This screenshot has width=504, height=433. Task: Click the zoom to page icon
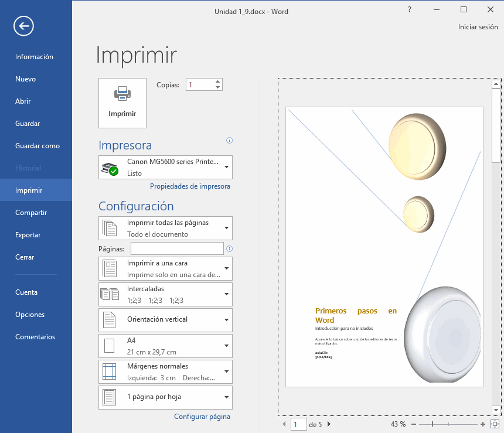click(495, 424)
